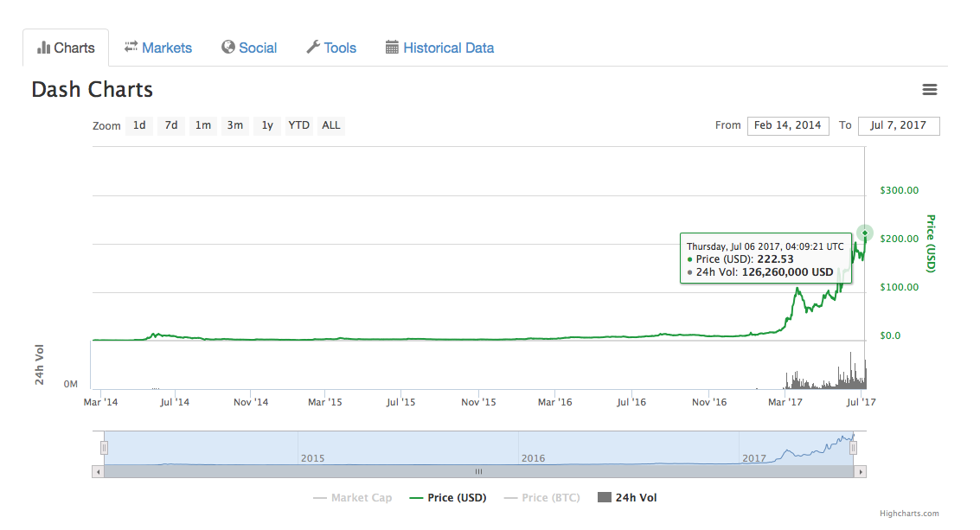
Task: Click the Jul '17 axis label
Action: 862,403
